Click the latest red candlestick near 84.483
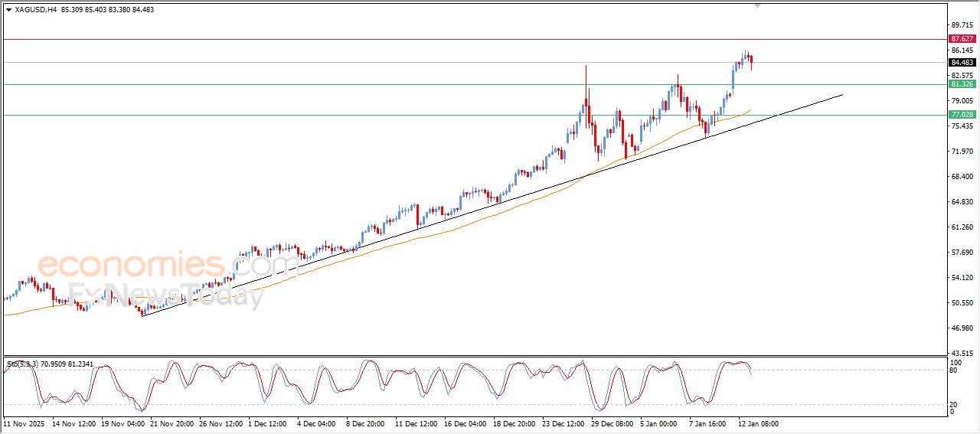980x434 pixels. [751, 60]
